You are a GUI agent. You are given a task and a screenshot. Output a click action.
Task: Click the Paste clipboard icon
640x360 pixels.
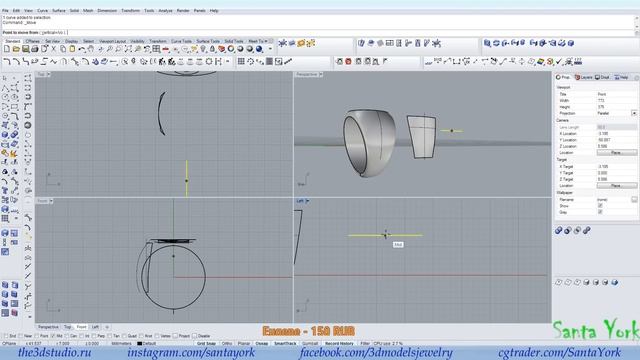[72, 49]
